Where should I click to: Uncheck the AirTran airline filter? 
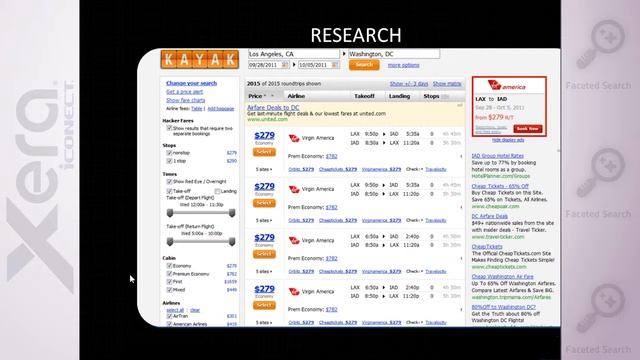point(169,316)
